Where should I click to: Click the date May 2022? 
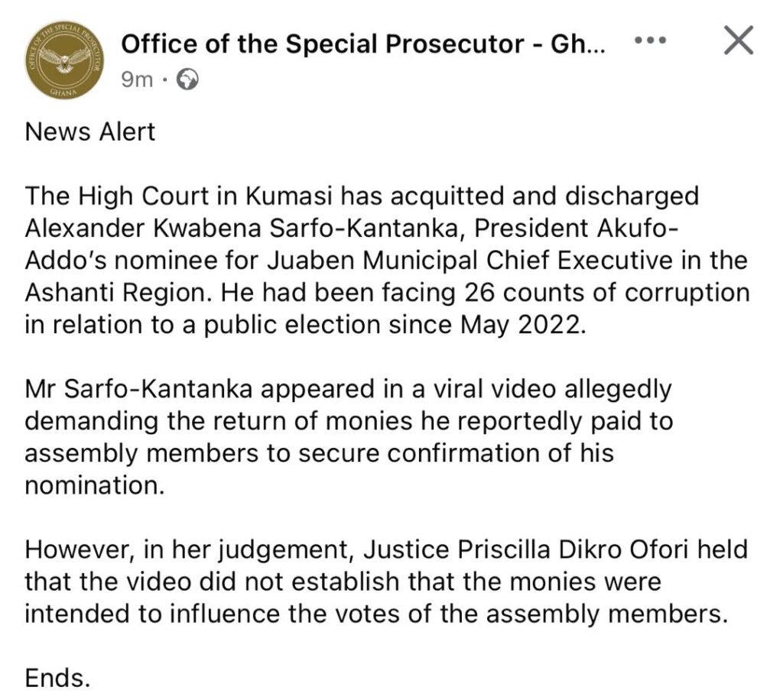[521, 325]
